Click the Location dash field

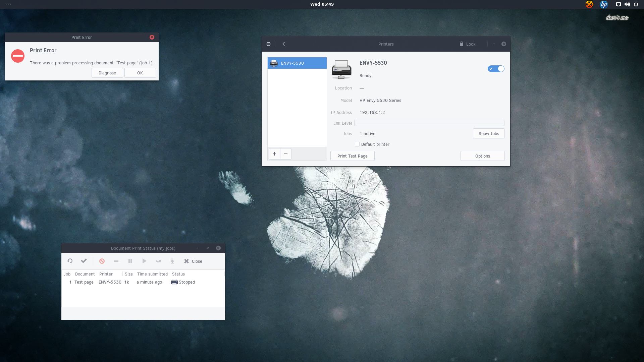coord(362,88)
